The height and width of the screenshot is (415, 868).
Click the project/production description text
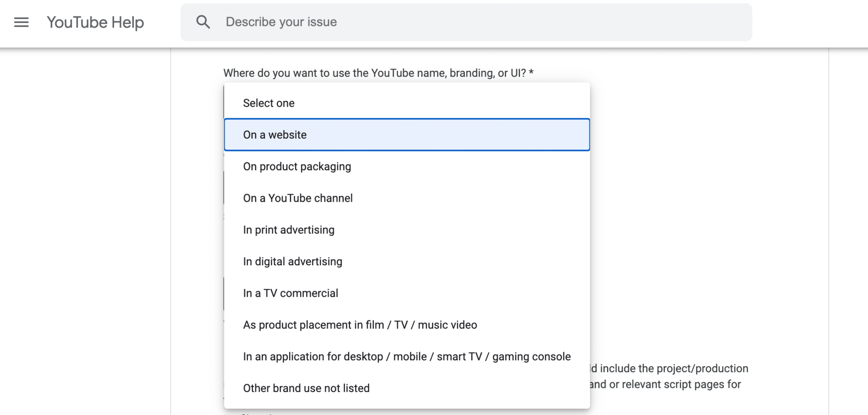[670, 368]
